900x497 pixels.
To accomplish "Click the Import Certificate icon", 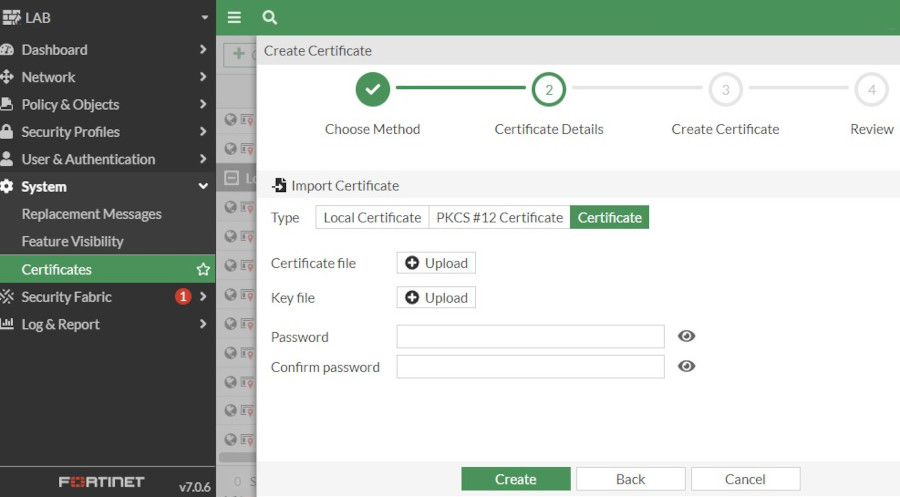I will click(x=279, y=185).
